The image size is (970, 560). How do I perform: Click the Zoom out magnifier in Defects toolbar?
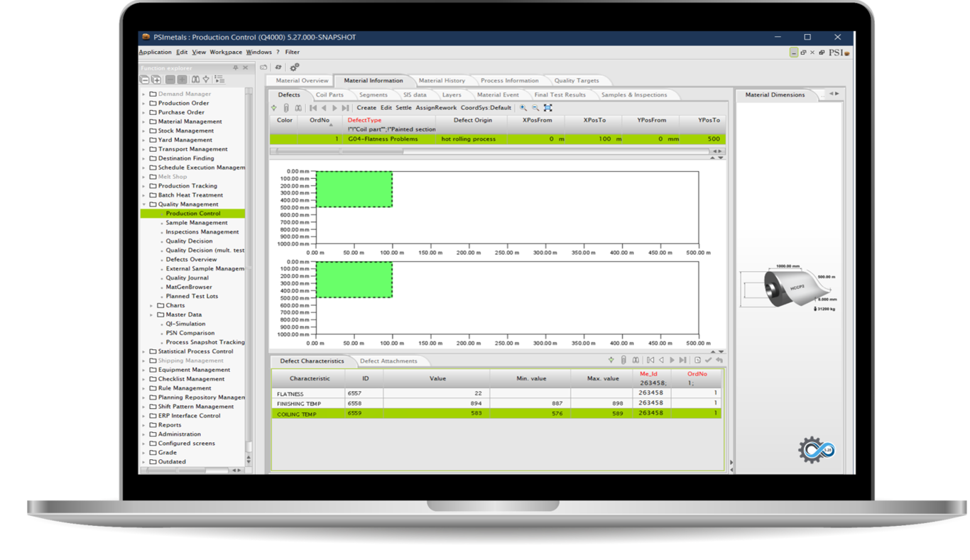tap(535, 108)
